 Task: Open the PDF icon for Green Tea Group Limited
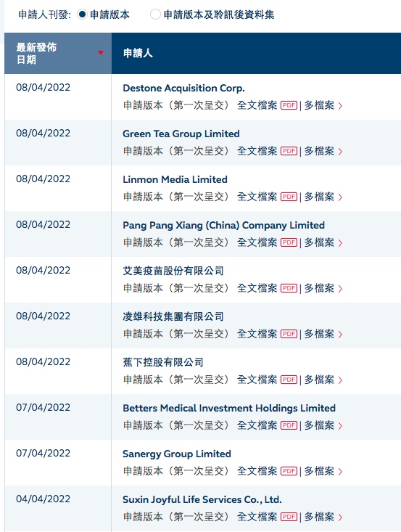point(289,151)
